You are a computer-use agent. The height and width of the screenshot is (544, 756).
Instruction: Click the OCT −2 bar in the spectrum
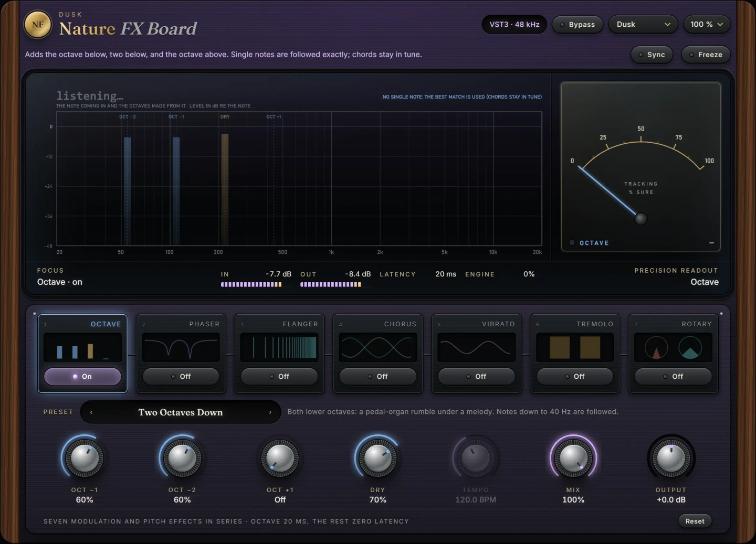128,191
